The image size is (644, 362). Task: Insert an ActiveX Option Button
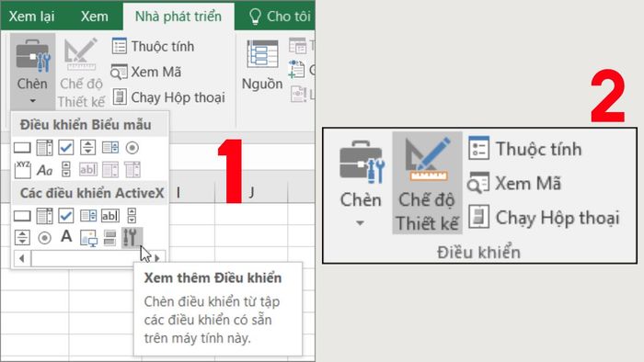44,237
